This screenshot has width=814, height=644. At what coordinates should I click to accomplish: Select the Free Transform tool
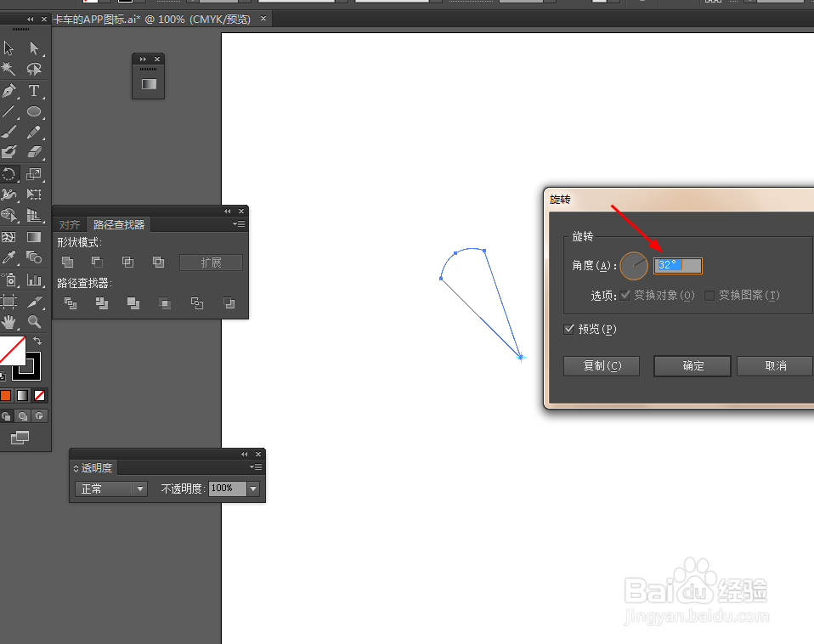(x=34, y=195)
